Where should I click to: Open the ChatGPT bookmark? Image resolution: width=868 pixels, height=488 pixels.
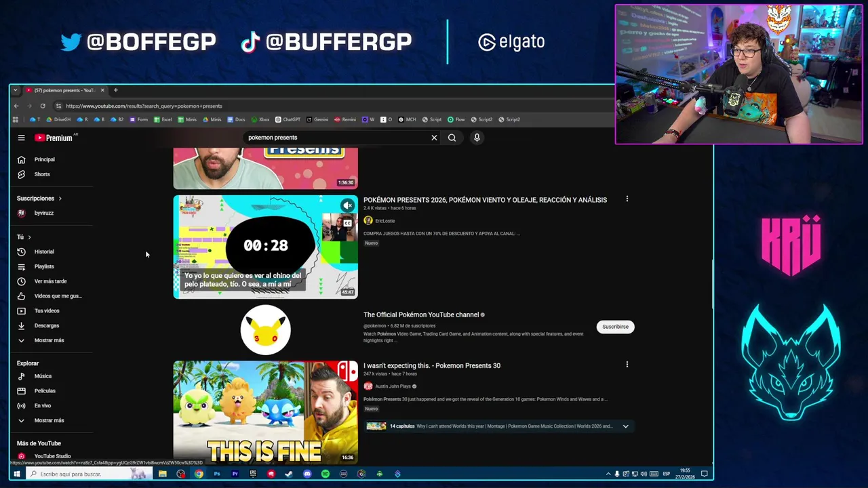click(288, 119)
